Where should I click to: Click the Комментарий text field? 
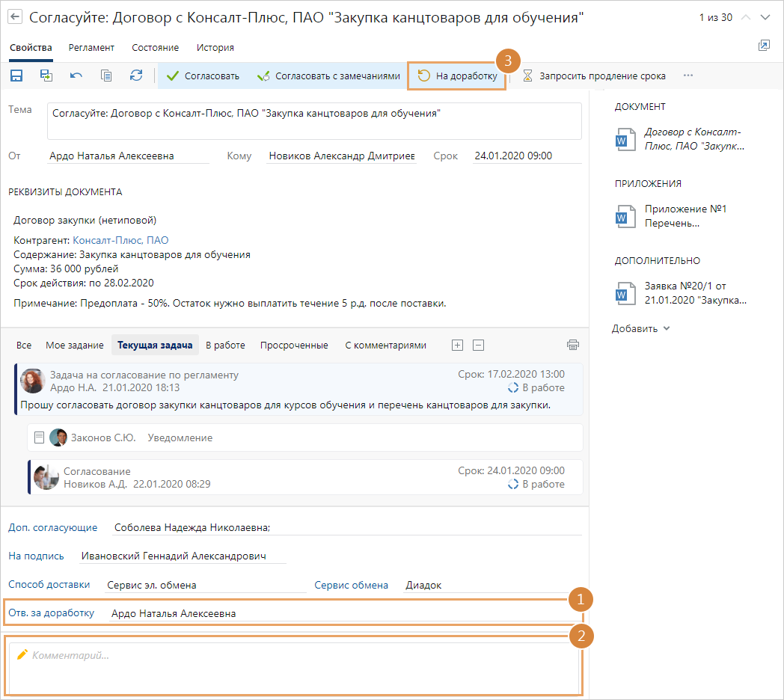point(295,665)
